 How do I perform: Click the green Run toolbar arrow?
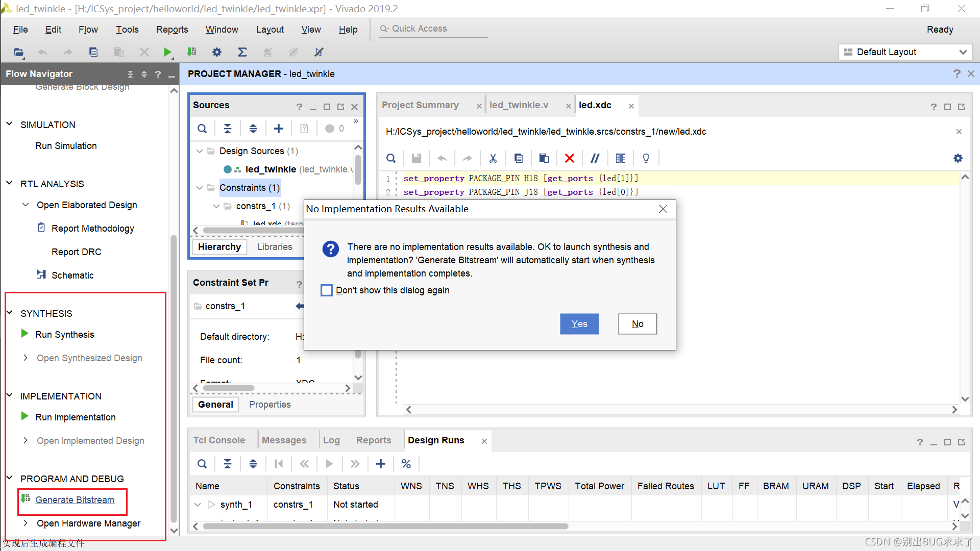tap(167, 52)
